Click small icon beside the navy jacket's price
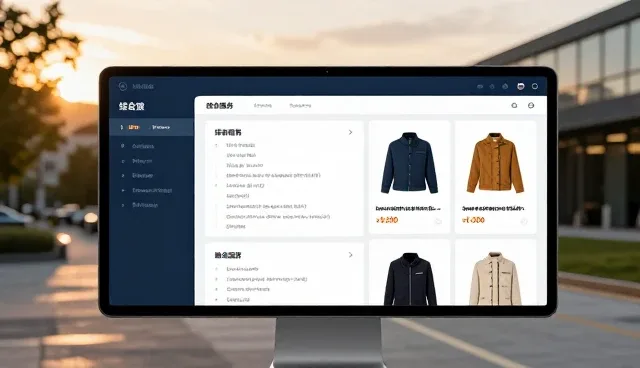This screenshot has width=640, height=368. point(438,221)
